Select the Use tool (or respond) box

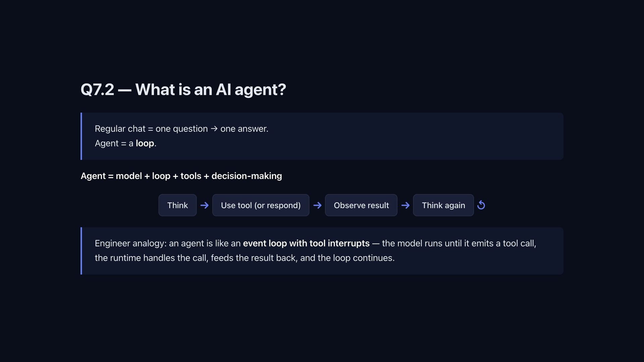click(x=261, y=205)
